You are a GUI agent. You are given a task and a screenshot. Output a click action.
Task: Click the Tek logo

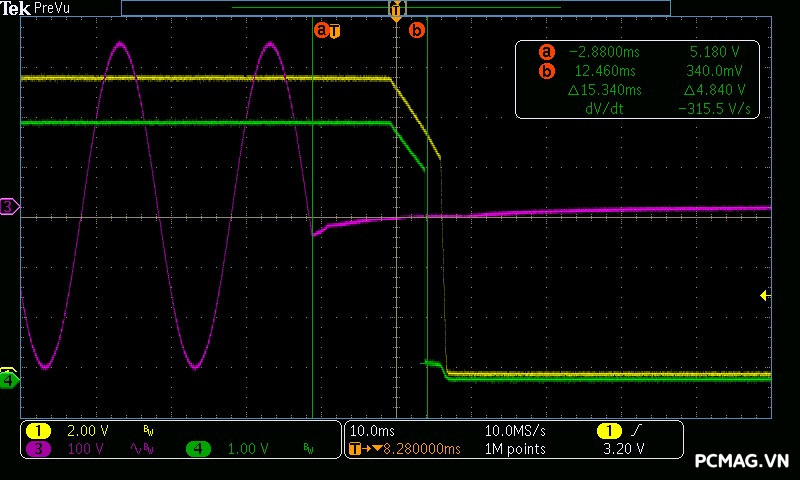coord(15,8)
